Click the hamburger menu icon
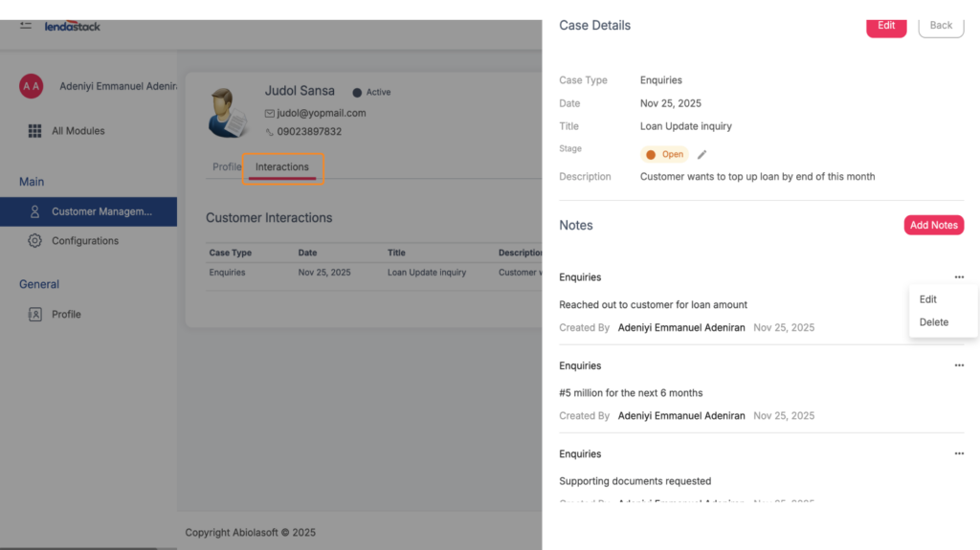980x550 pixels. click(x=26, y=25)
